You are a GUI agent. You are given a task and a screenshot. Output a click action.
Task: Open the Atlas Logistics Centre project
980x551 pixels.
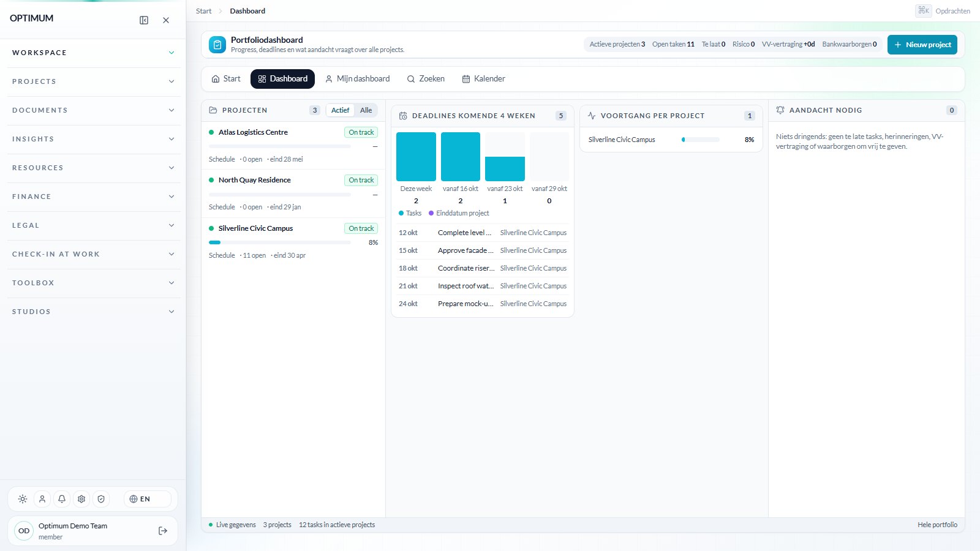(x=293, y=145)
